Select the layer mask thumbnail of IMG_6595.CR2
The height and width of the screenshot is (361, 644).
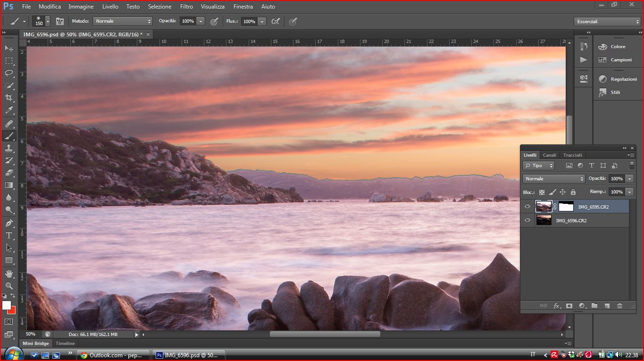click(566, 206)
